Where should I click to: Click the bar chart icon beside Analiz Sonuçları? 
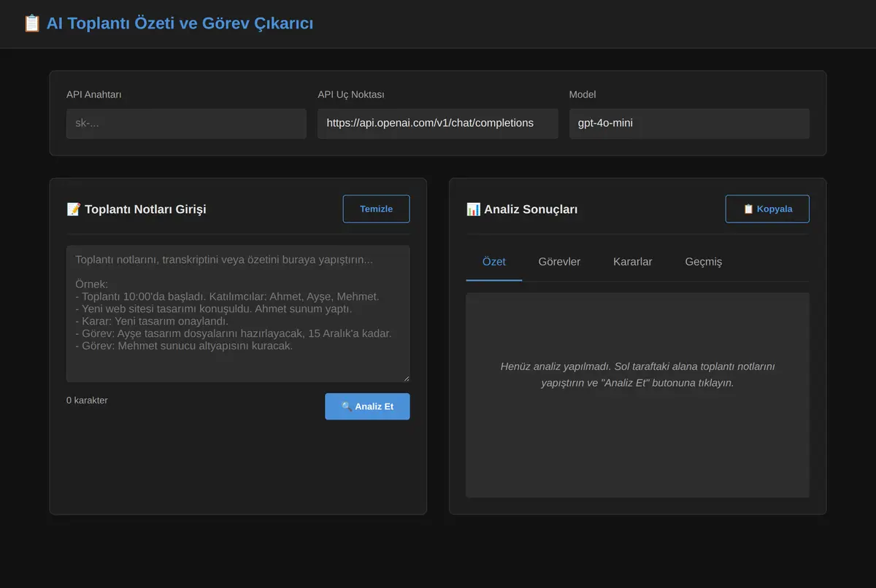pos(473,209)
